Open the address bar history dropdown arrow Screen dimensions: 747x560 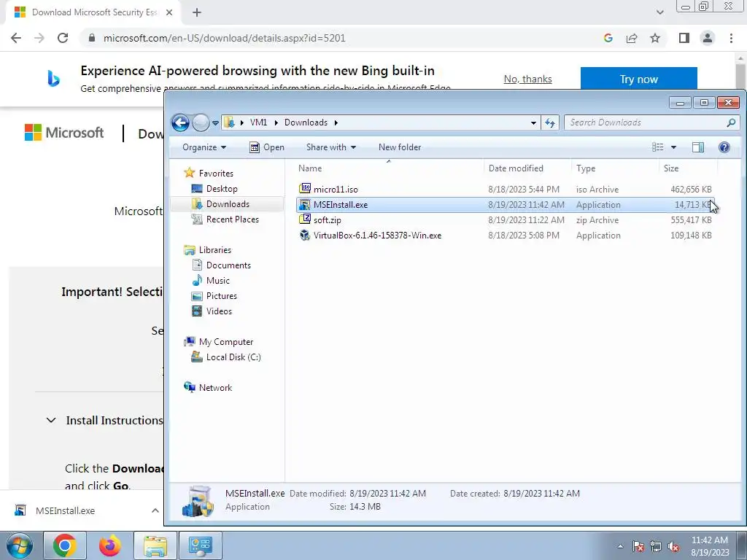533,122
